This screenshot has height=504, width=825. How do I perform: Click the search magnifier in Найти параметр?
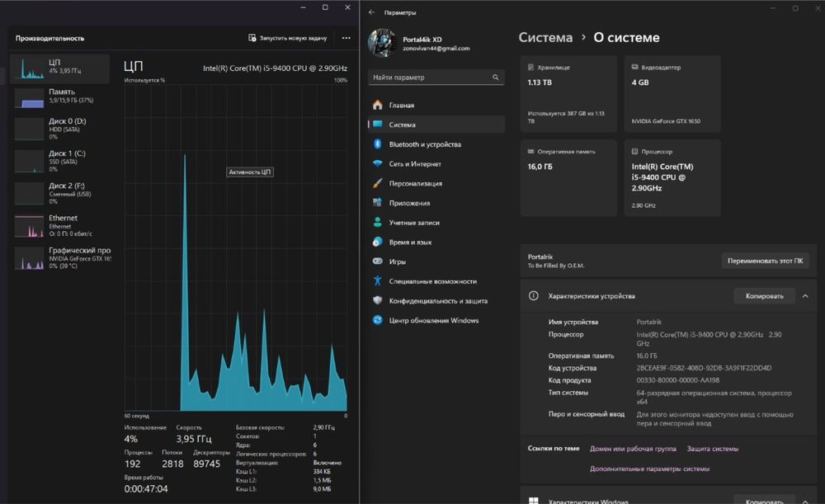495,78
